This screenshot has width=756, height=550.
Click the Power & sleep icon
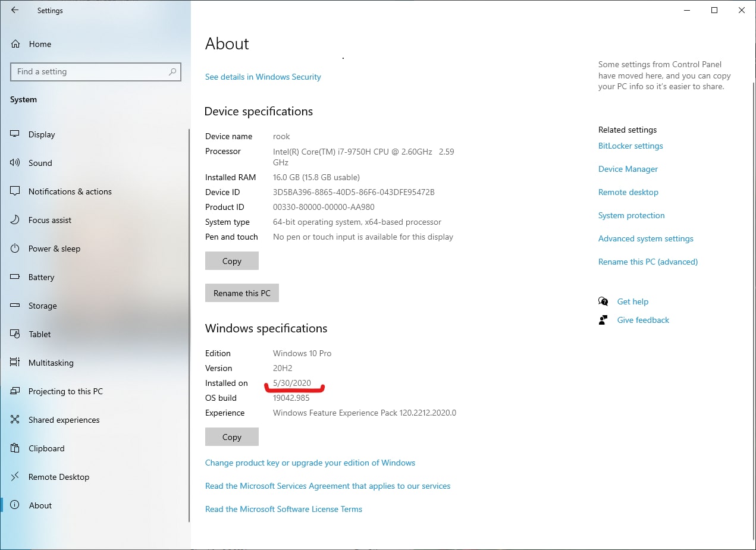[x=15, y=249]
